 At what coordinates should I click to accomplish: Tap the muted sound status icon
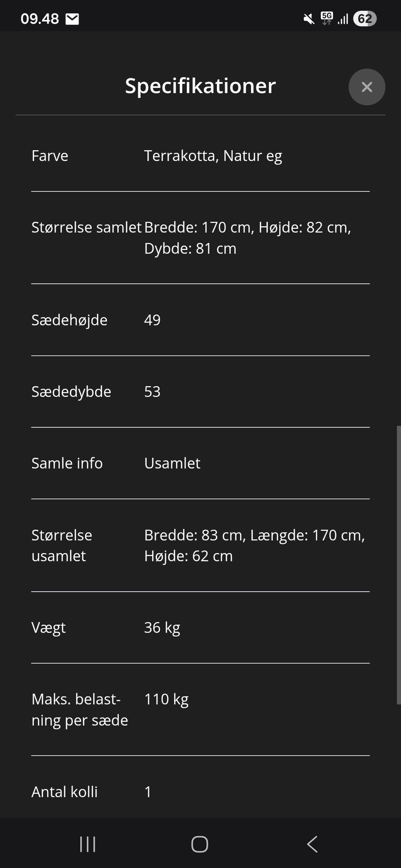[x=309, y=19]
